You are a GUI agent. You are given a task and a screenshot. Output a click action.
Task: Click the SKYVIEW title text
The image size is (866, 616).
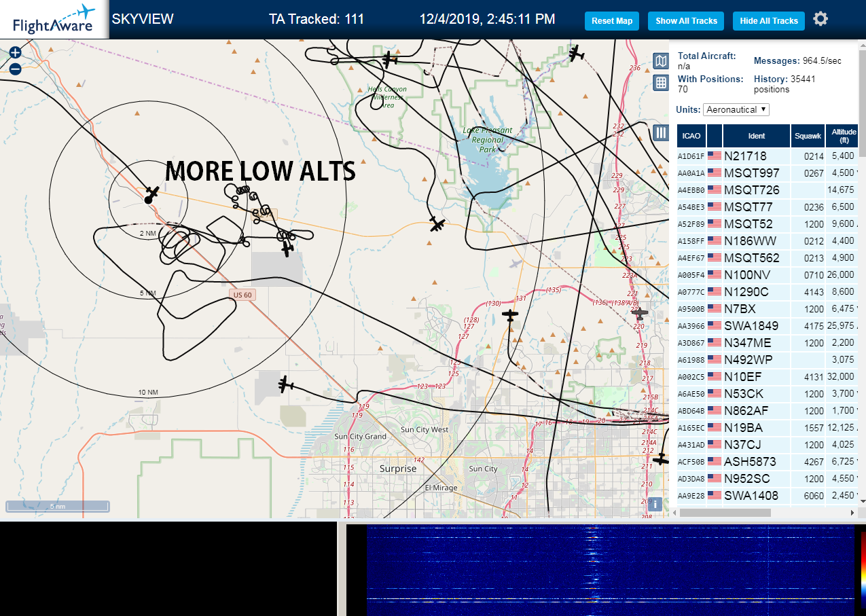(143, 19)
